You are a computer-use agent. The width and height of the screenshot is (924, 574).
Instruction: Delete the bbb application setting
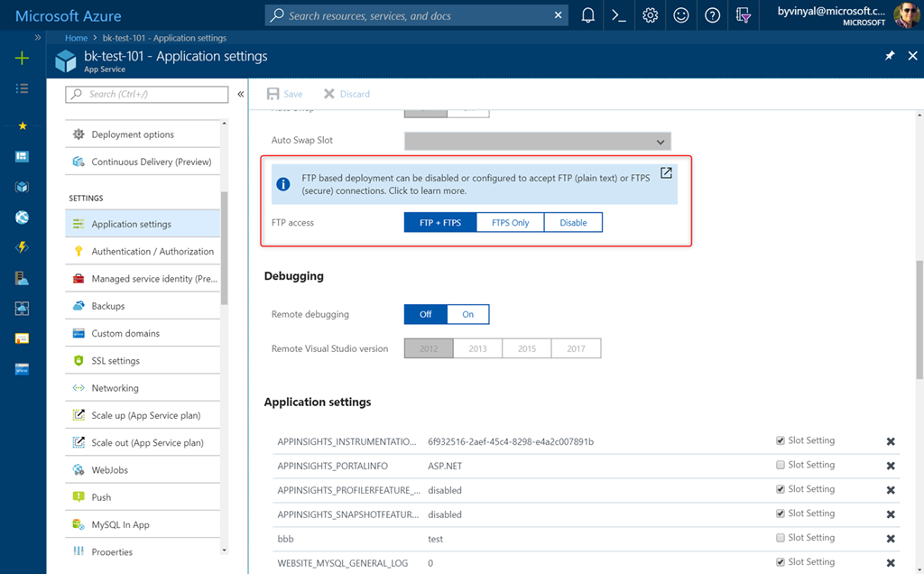891,539
